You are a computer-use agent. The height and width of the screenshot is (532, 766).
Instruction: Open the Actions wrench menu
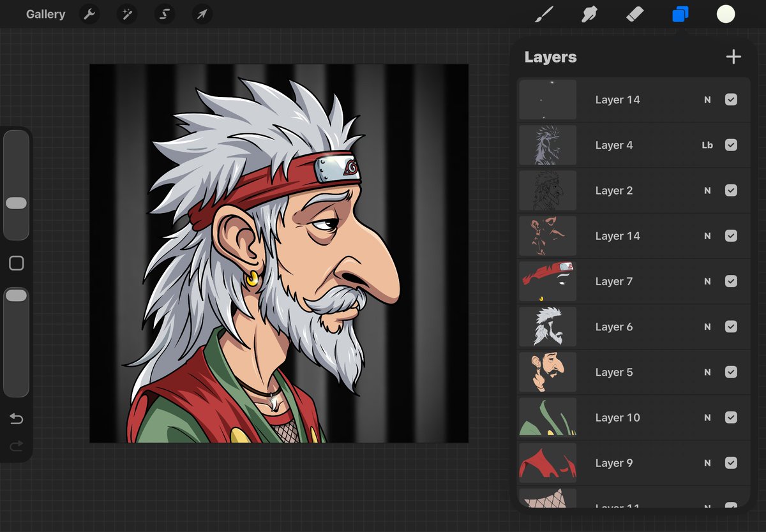pyautogui.click(x=89, y=14)
